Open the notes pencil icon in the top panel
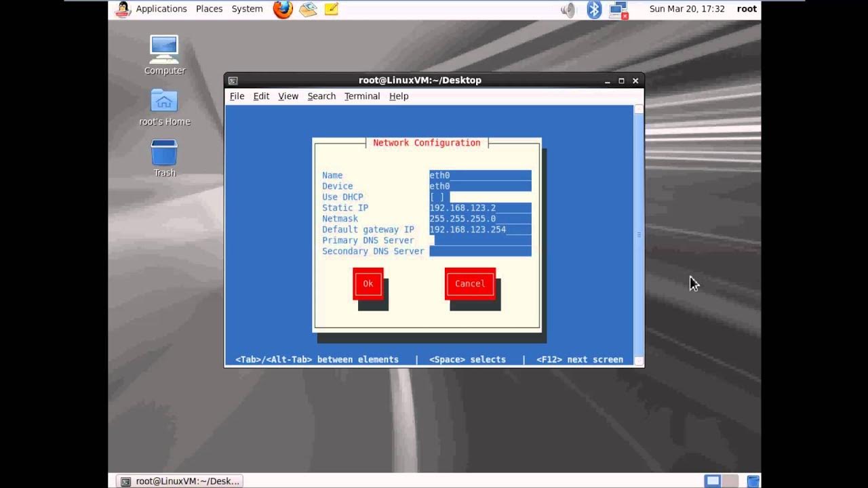This screenshot has width=868, height=488. (x=331, y=9)
